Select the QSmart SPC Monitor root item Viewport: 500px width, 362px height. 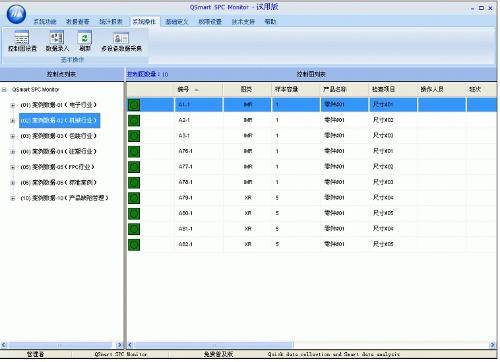(35, 90)
